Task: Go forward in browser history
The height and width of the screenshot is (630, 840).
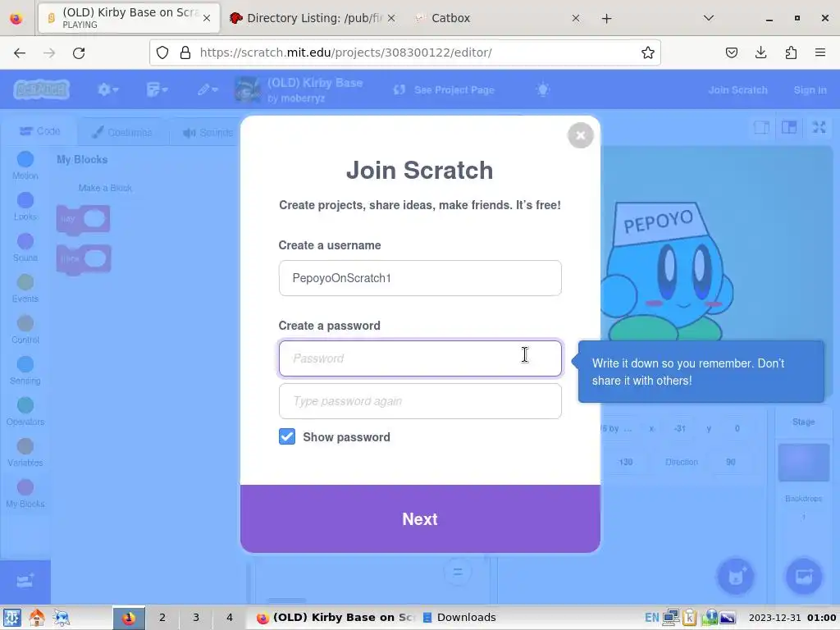Action: point(49,52)
